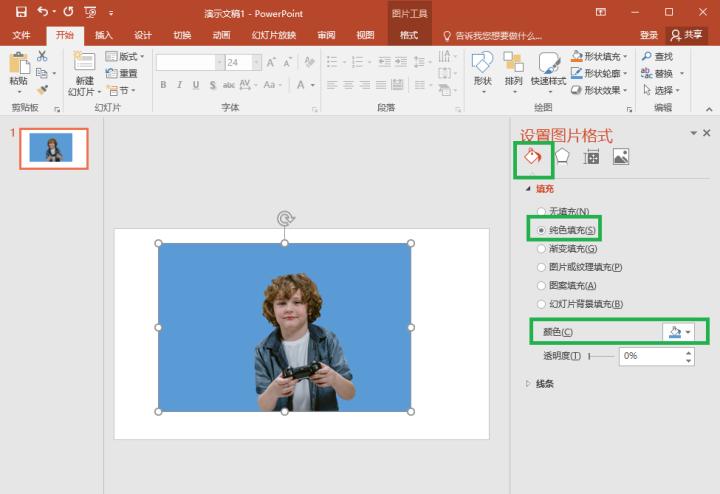This screenshot has height=494, width=720.
Task: Open the 形状轮廓 (Shape Outline) dropdown
Action: (x=599, y=73)
